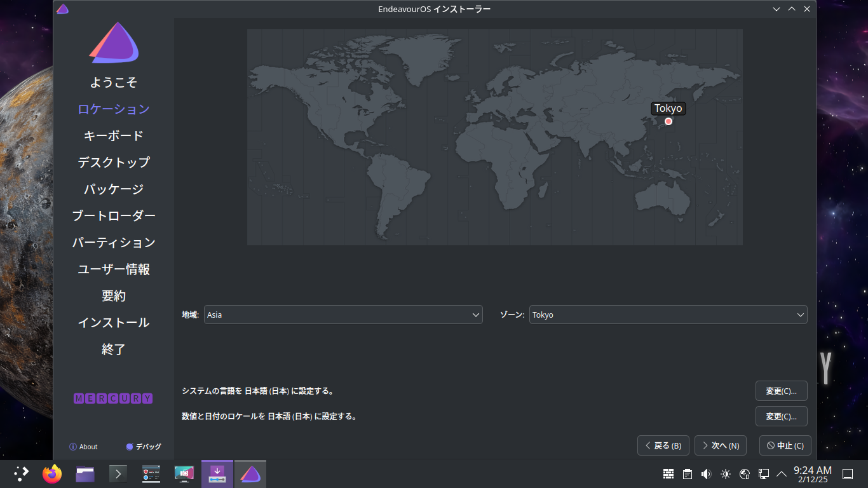Image resolution: width=868 pixels, height=488 pixels.
Task: Expand the hidden system tray icons
Action: (x=782, y=473)
